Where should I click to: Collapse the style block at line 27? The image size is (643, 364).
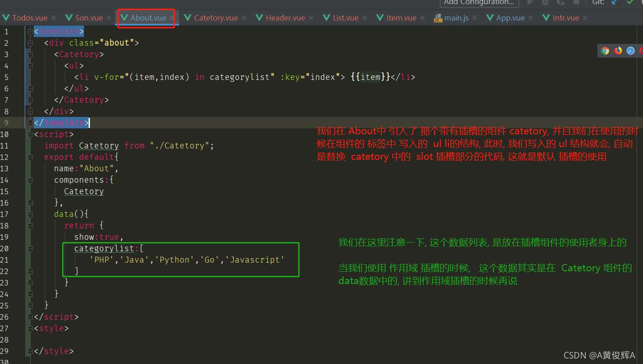(x=31, y=328)
